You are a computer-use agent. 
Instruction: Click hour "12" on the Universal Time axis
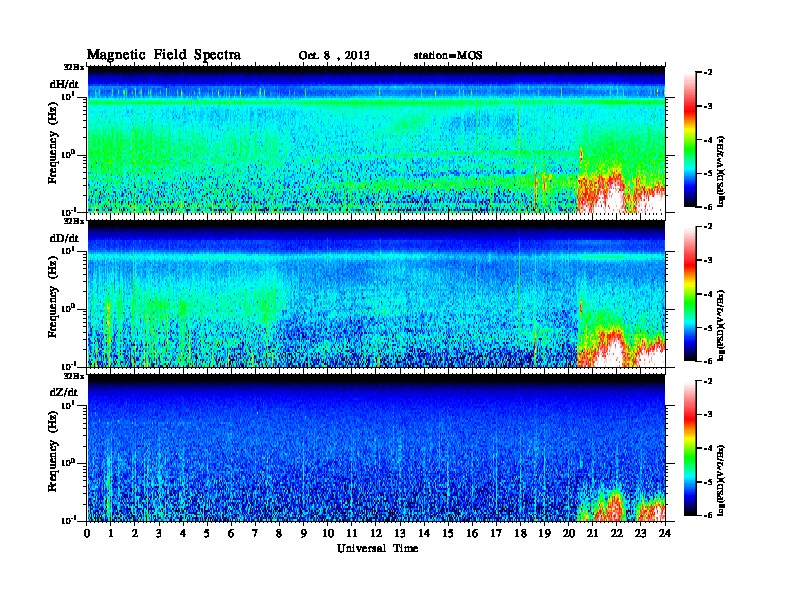point(376,533)
